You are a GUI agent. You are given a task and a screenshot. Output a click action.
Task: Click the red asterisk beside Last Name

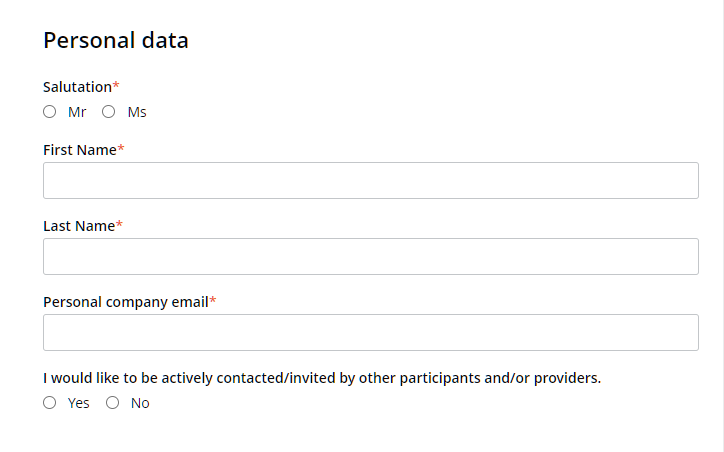[x=120, y=225]
